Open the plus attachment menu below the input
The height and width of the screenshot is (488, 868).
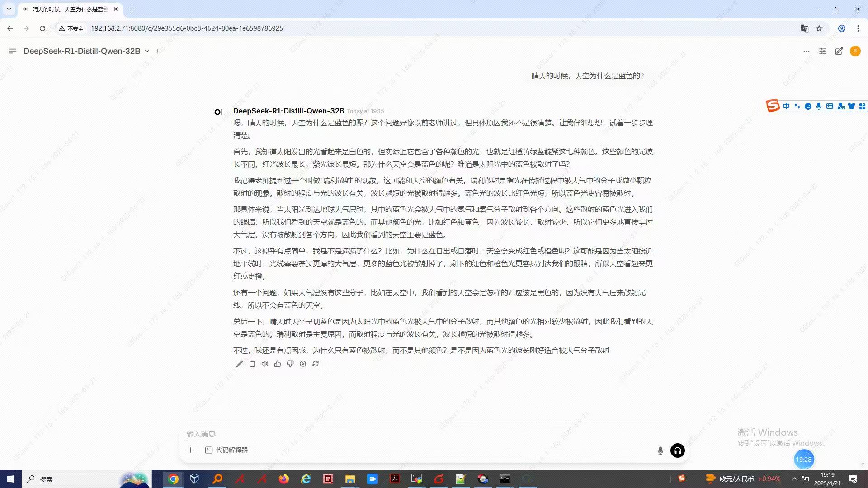coord(190,450)
